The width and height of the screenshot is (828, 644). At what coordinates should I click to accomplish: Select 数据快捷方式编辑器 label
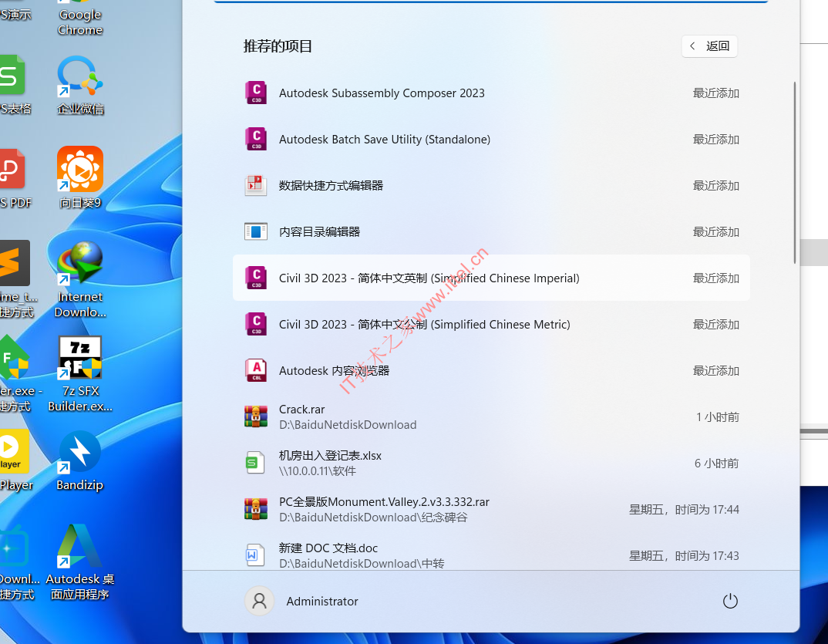pos(331,185)
